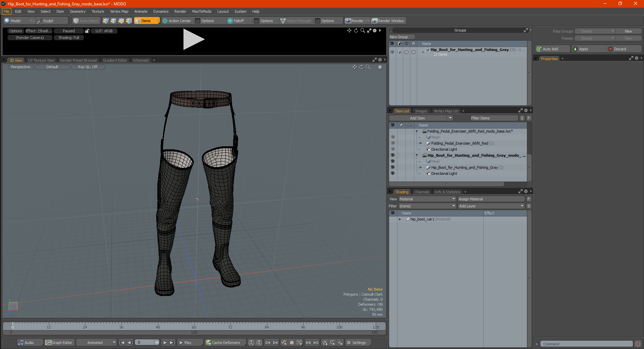Toggle visibility of Folding_Pedal_Exerciser Mesh item
This screenshot has height=349, width=644.
[x=392, y=137]
